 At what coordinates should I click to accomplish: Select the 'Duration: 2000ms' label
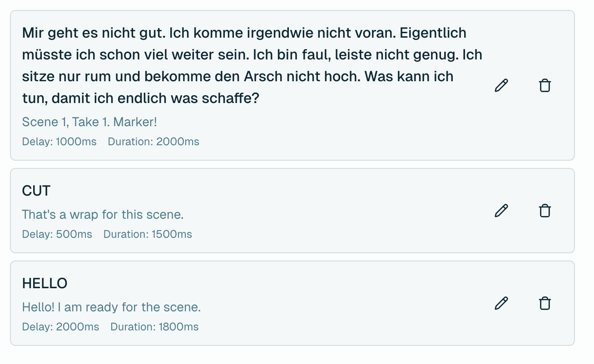(153, 142)
